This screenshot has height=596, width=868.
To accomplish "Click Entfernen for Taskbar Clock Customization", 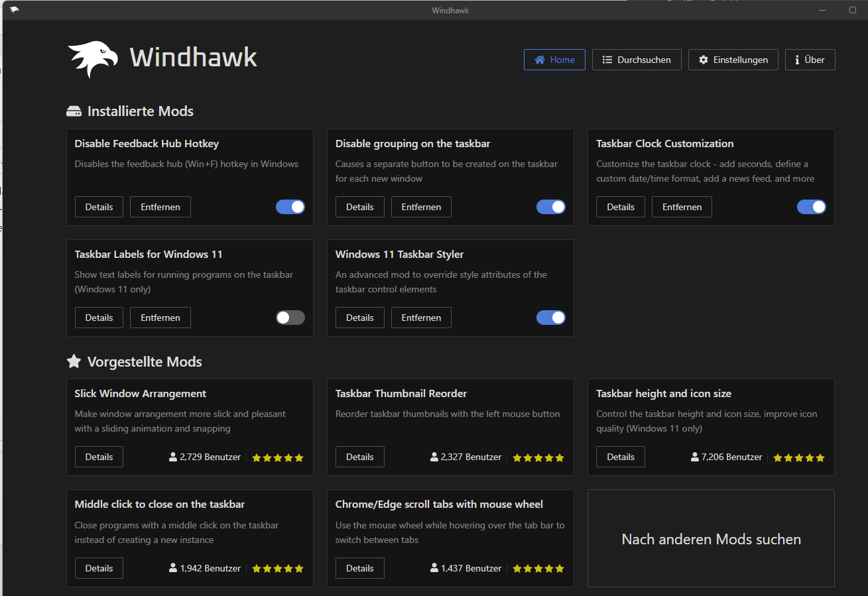I will pos(682,207).
